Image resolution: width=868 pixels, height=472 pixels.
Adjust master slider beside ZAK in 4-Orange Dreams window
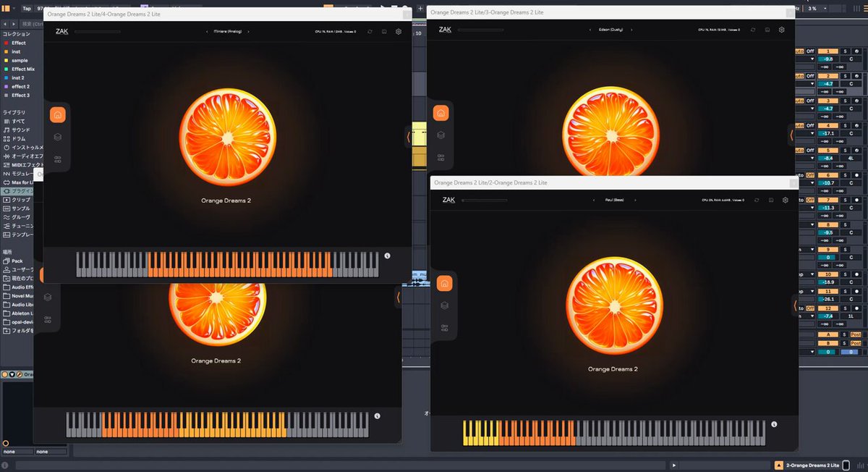[x=98, y=31]
